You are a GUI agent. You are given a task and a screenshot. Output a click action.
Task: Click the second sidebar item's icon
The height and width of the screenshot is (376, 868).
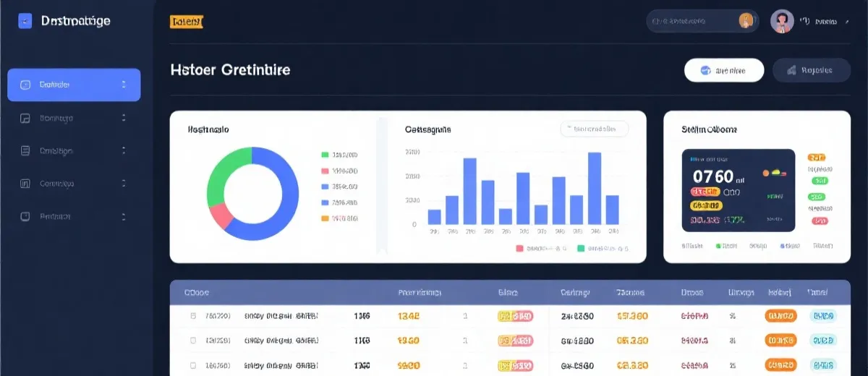click(x=25, y=118)
